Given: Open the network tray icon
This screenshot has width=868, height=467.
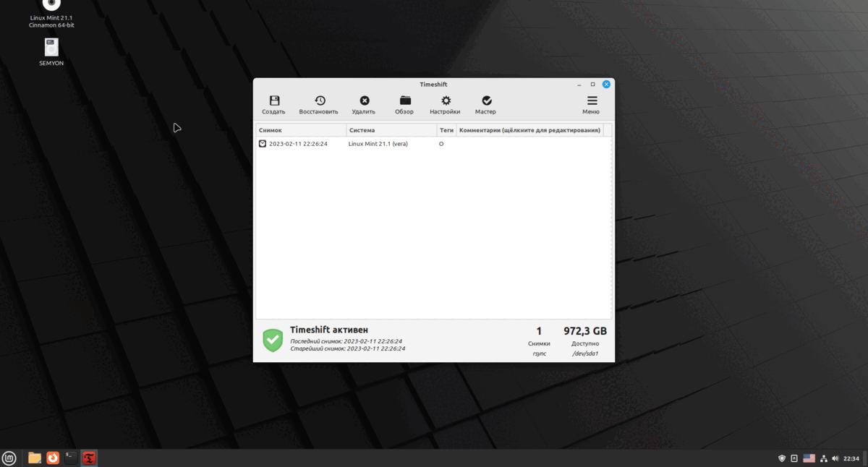Looking at the screenshot, I should tap(824, 458).
